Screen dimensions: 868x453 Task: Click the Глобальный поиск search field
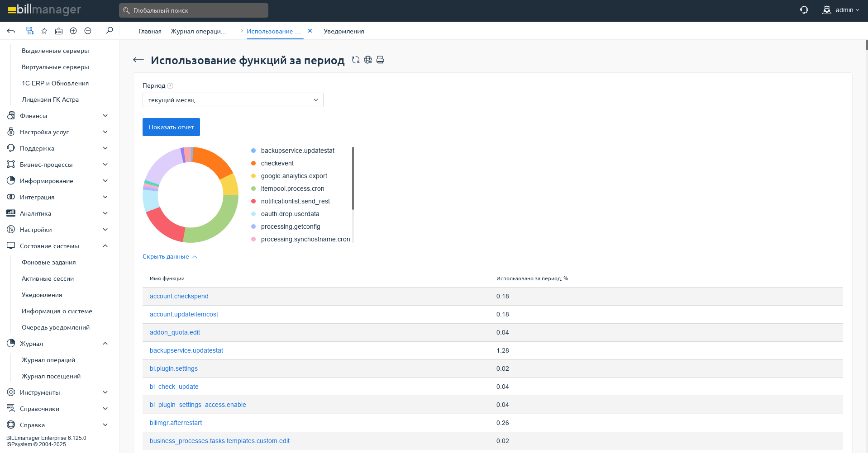[x=194, y=10]
